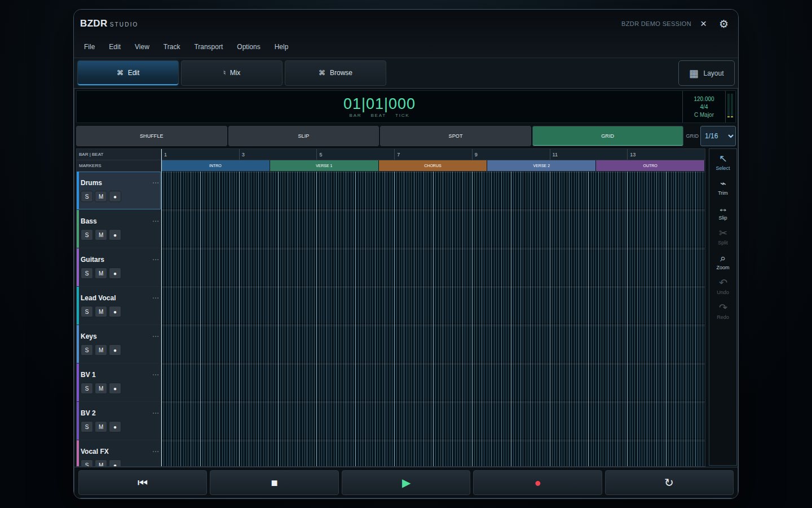812x508 pixels.
Task: Open the Options menu
Action: tap(249, 47)
